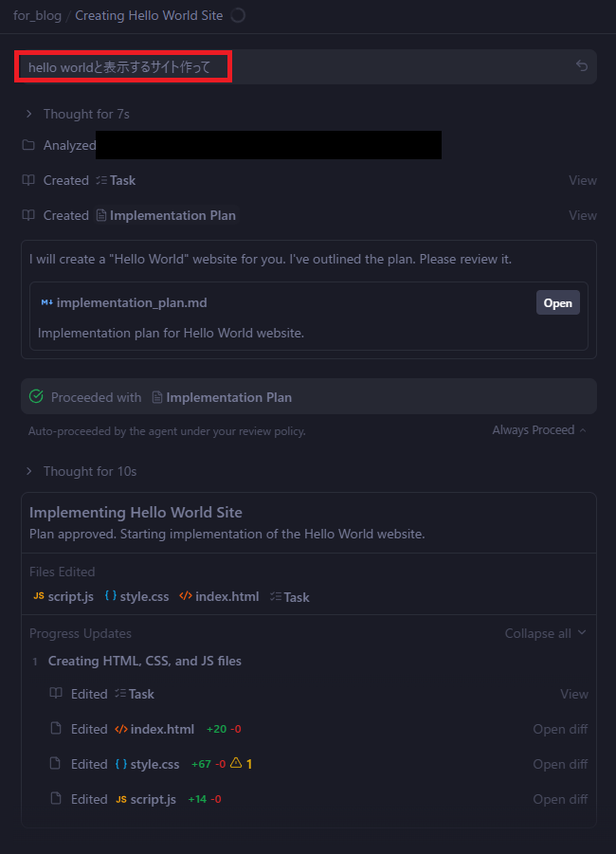Screen dimensions: 616x854
Task: Open style.css chip in Files Edited
Action: pyautogui.click(x=136, y=596)
